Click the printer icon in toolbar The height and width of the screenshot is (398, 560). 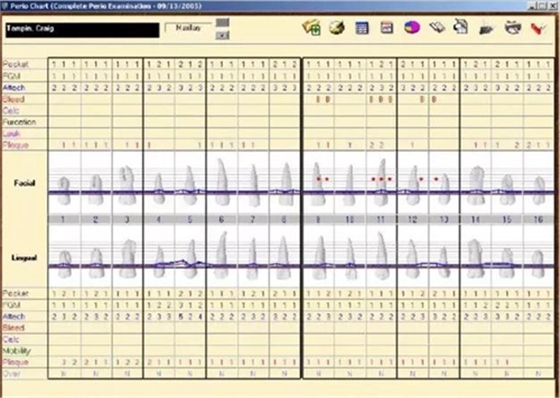[513, 28]
